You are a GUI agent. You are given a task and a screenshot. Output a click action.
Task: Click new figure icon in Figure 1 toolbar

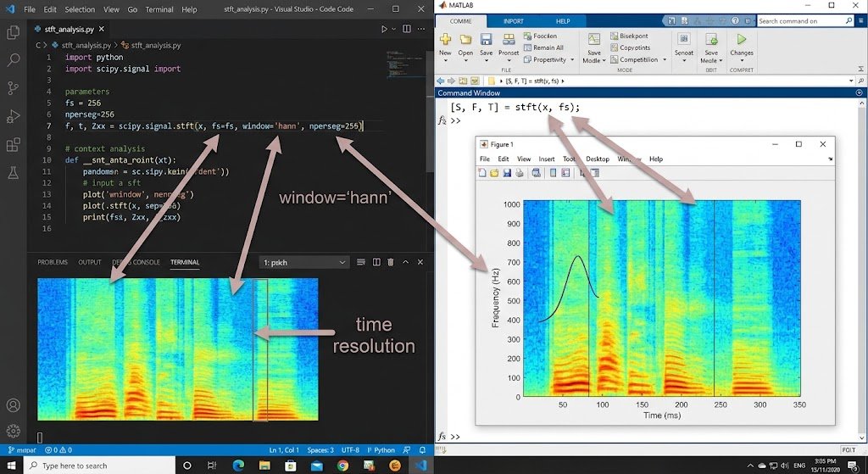[x=482, y=173]
